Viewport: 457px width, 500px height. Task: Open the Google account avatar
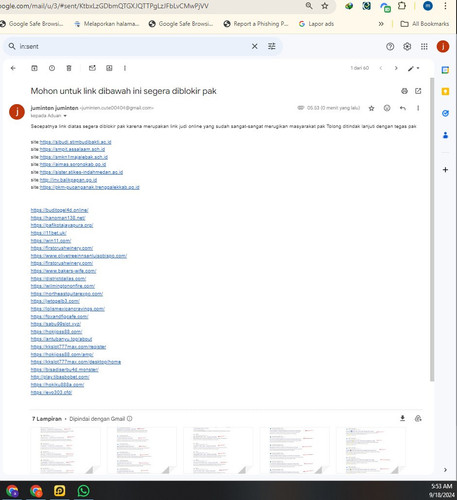tap(443, 46)
